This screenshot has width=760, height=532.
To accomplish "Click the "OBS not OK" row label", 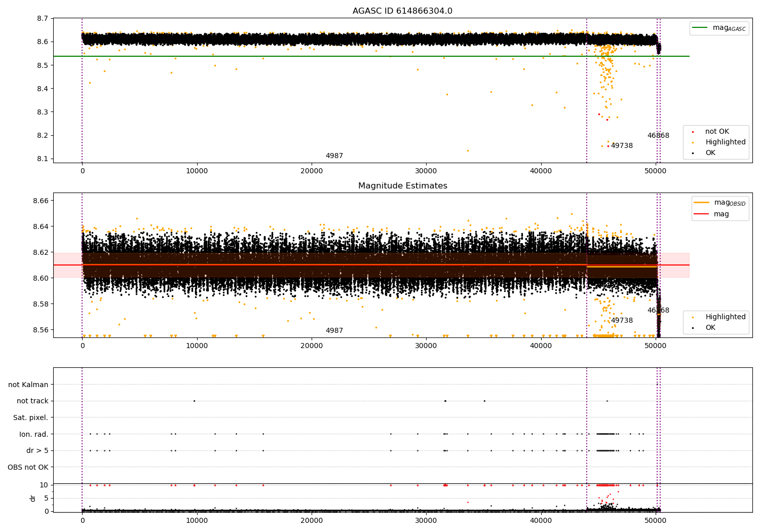I will 28,467.
